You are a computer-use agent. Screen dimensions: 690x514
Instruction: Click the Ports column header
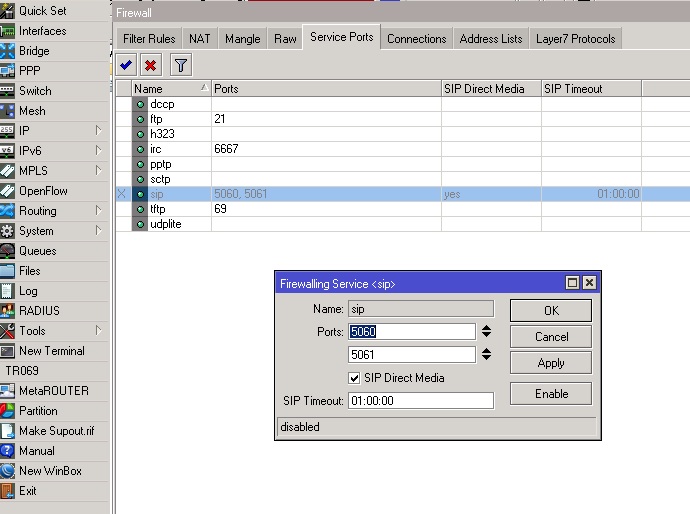[x=327, y=88]
